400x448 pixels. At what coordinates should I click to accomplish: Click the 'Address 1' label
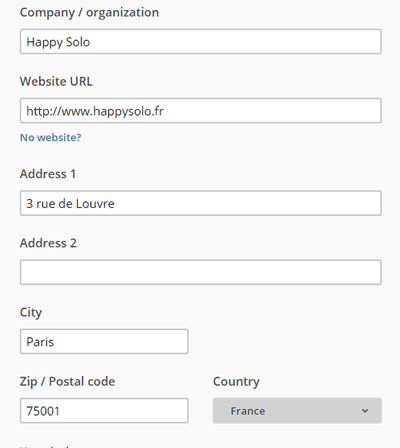click(x=48, y=174)
